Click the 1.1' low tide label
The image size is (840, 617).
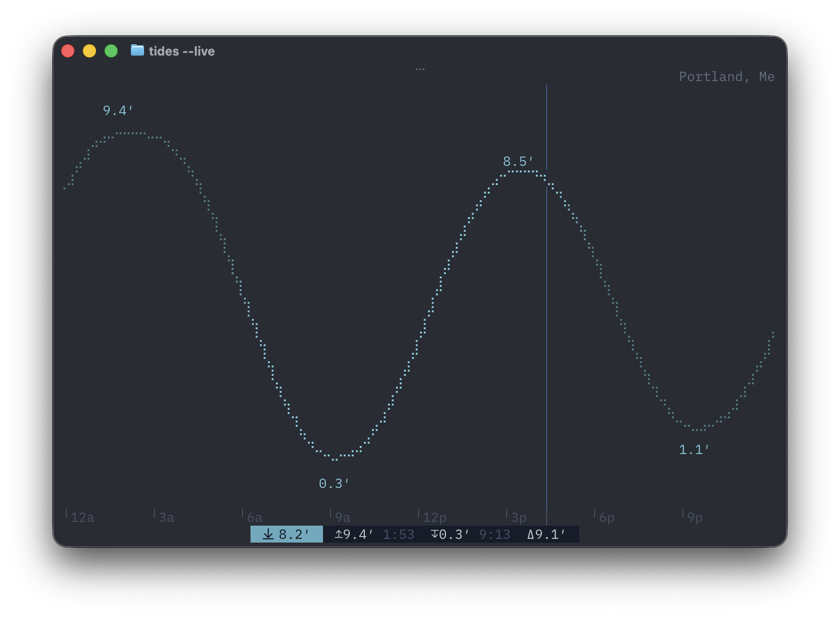coord(694,450)
